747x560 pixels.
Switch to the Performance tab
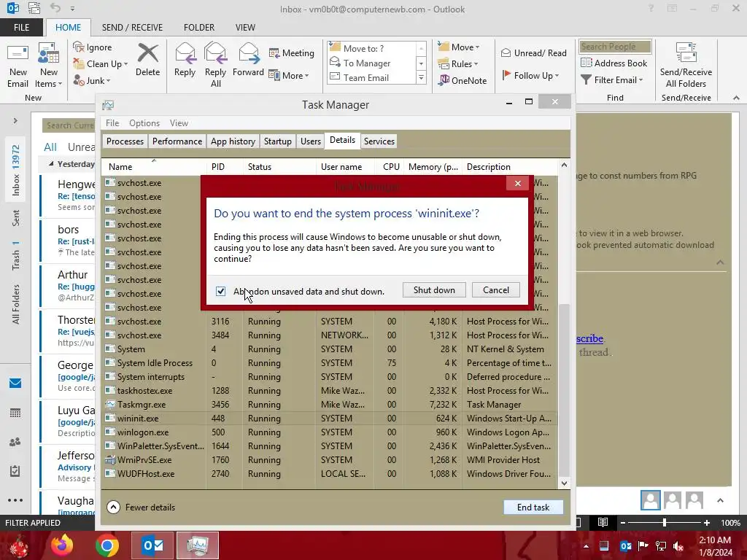tap(177, 141)
